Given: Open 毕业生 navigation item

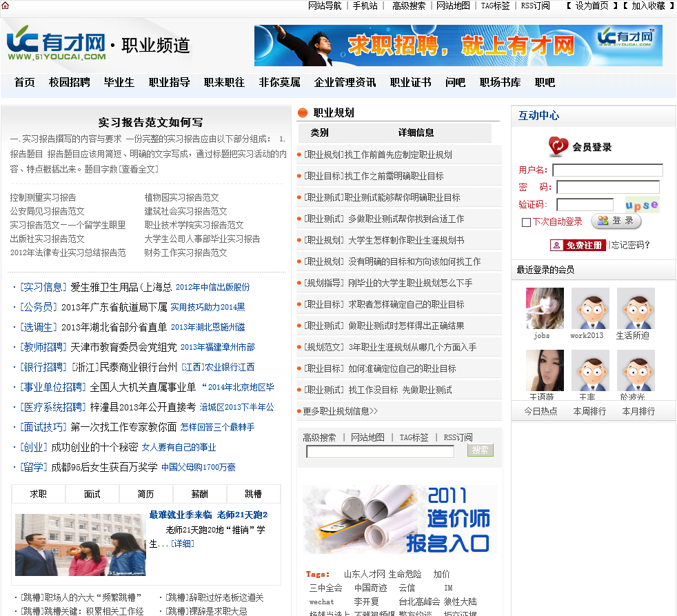Looking at the screenshot, I should 119,82.
